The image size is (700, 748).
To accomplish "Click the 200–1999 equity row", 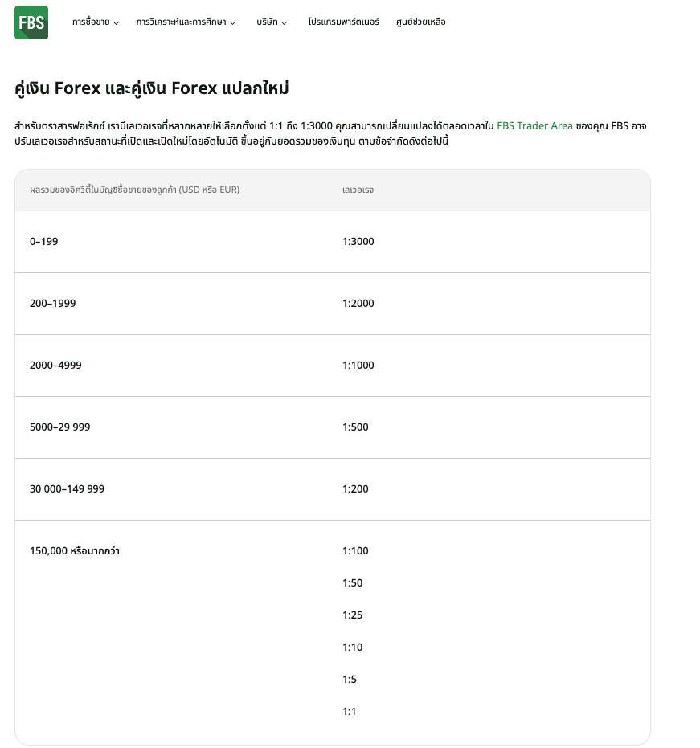I will 52,303.
